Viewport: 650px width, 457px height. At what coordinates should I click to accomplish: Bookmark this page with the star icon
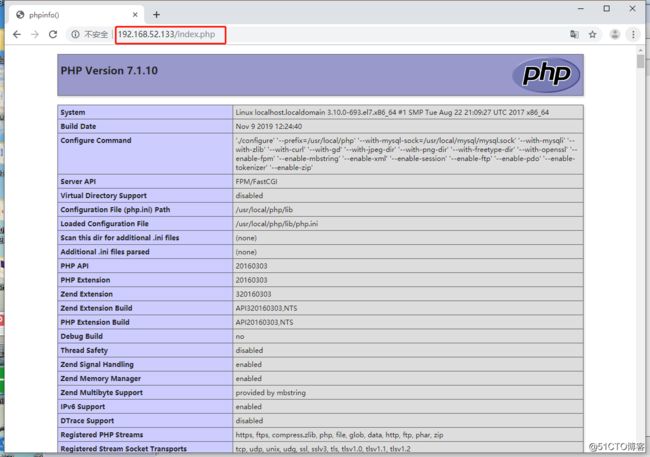(593, 34)
